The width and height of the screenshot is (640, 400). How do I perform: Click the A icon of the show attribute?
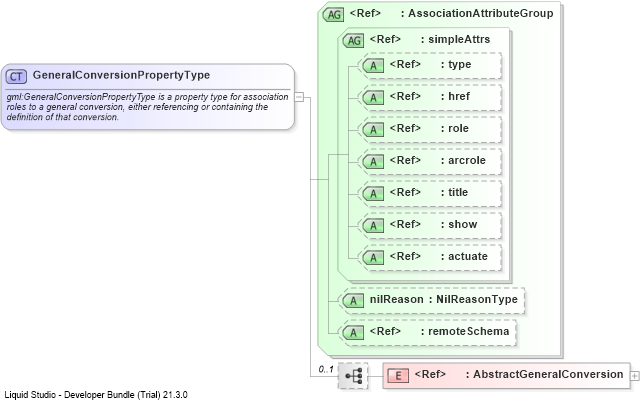point(373,226)
